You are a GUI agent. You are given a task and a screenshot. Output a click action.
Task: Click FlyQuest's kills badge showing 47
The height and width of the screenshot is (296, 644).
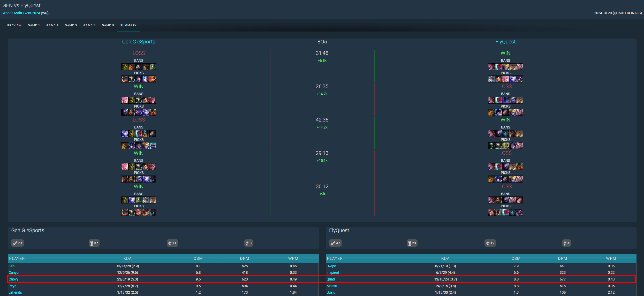pos(335,243)
